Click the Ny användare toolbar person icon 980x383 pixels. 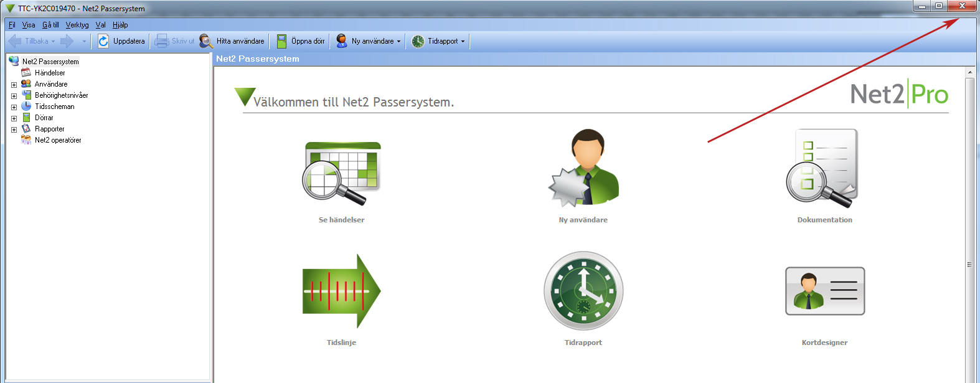342,41
